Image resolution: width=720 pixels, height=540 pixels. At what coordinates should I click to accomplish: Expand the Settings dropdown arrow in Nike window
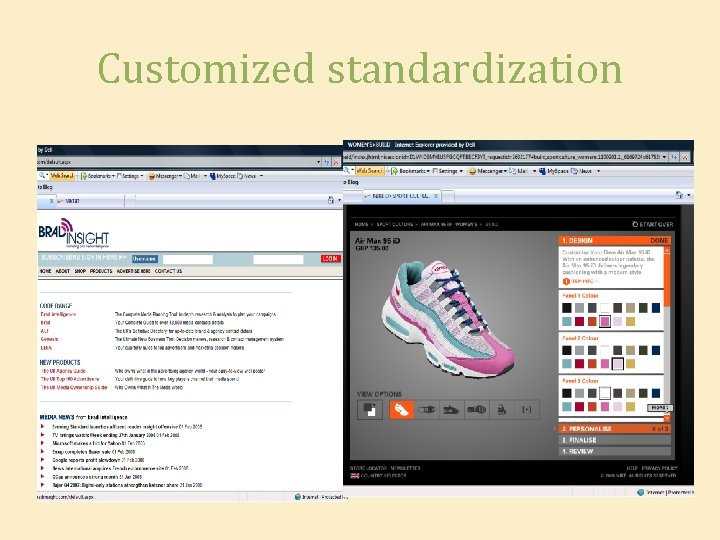(461, 171)
